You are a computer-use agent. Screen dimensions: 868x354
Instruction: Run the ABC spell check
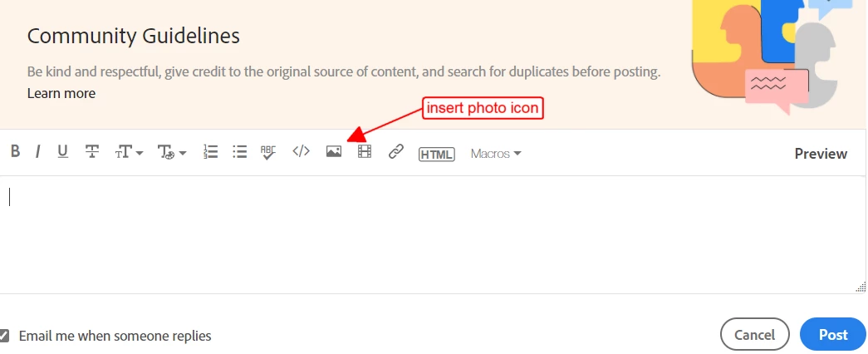[x=268, y=152]
